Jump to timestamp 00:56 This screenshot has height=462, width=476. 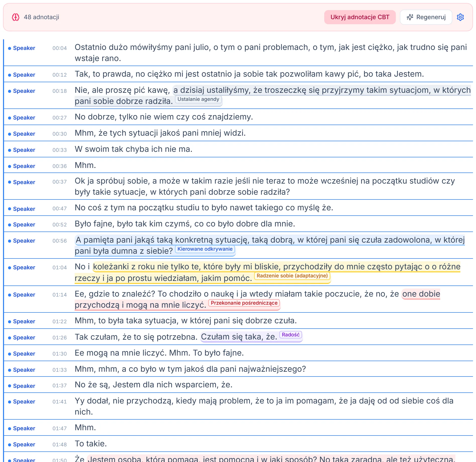(x=59, y=241)
